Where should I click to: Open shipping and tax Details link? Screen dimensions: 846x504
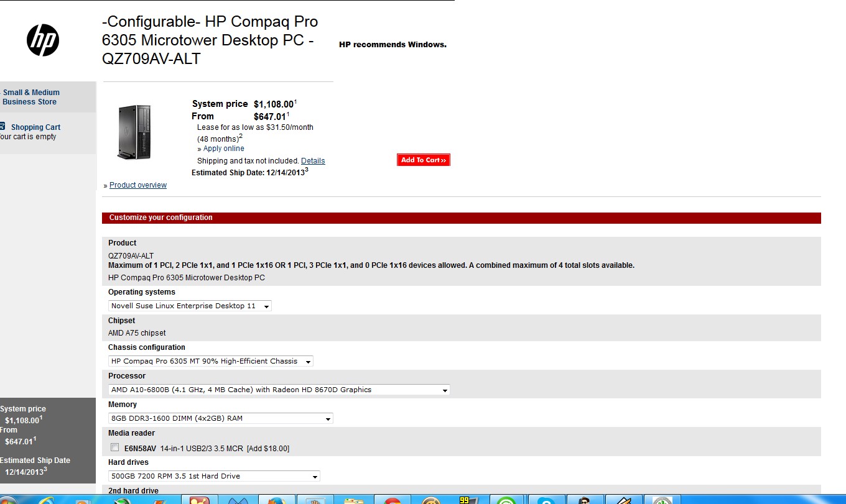[x=313, y=161]
